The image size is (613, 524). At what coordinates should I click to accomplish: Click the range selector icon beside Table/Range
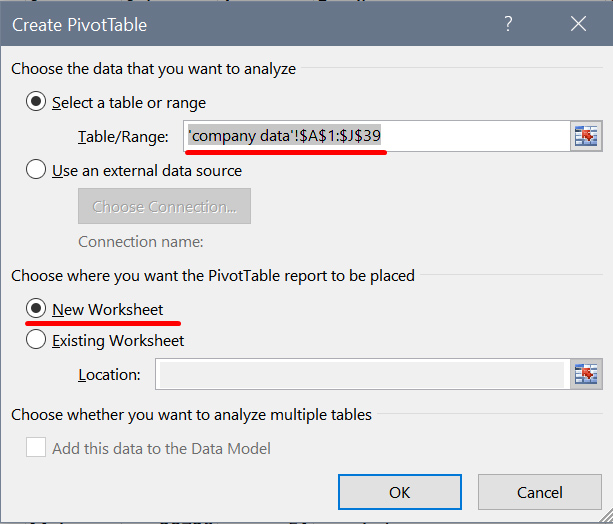(x=585, y=136)
